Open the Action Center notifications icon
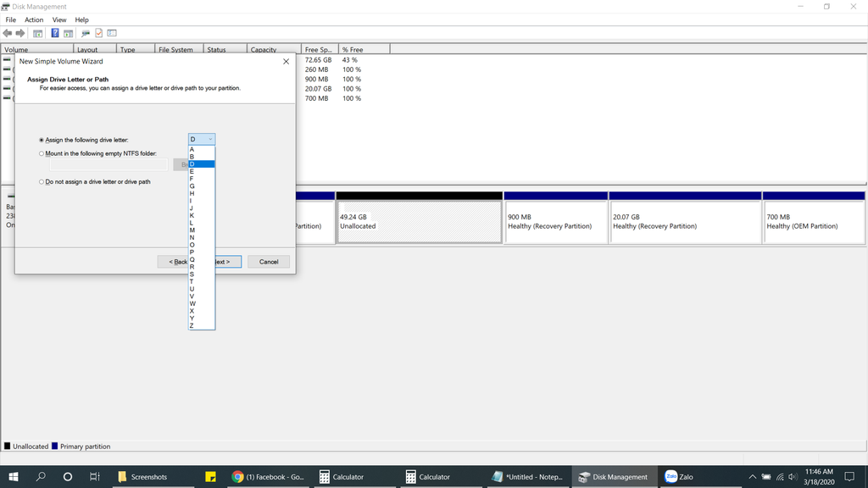868x488 pixels. pyautogui.click(x=849, y=476)
